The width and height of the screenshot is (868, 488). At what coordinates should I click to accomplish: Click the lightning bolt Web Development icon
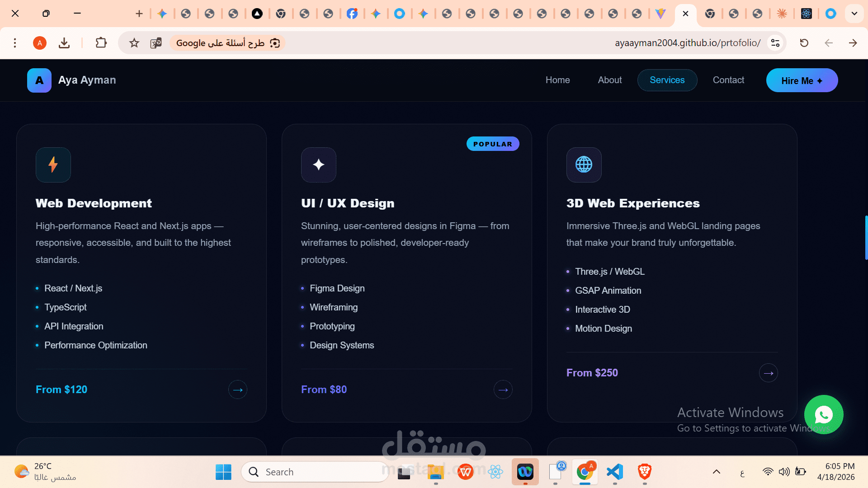coord(53,165)
